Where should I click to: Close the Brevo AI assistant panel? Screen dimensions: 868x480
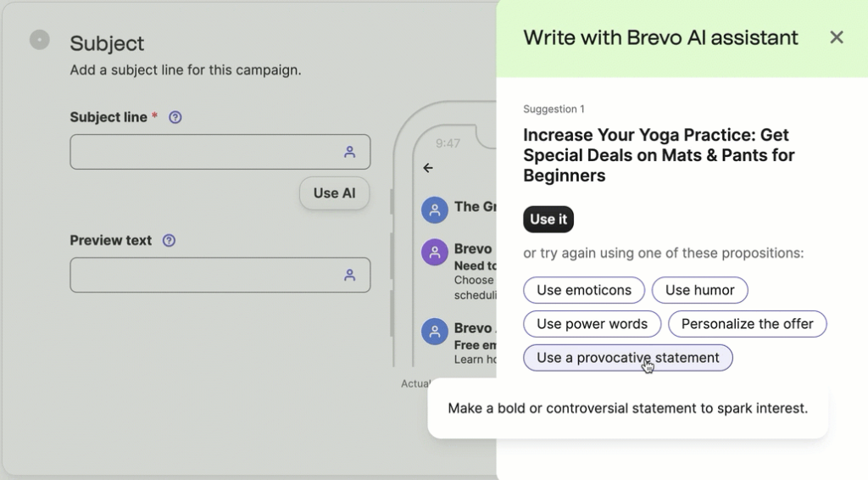coord(837,37)
